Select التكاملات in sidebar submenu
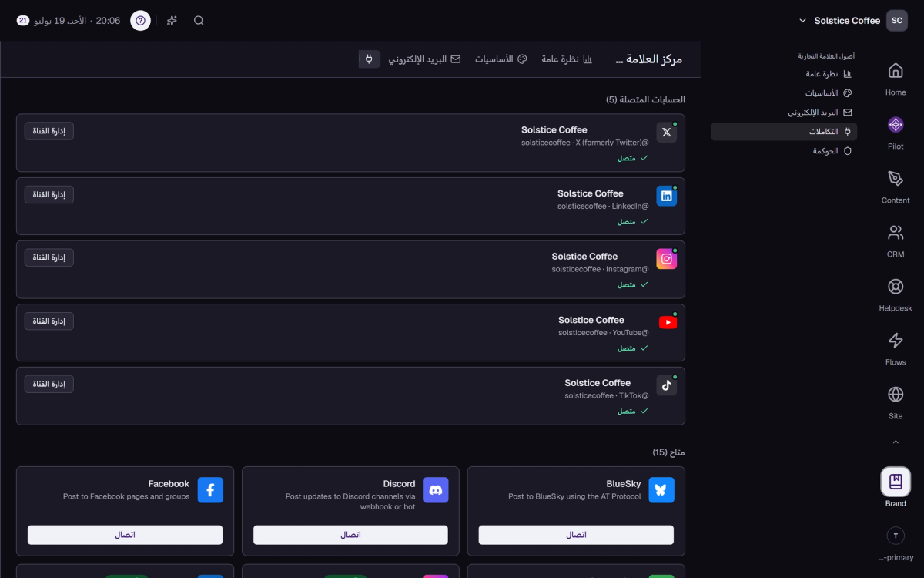Image resolution: width=924 pixels, height=578 pixels. pyautogui.click(x=784, y=132)
